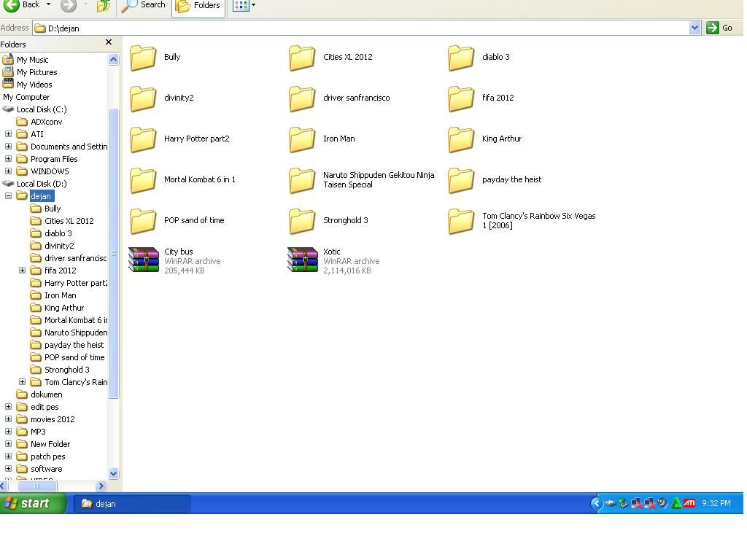Select the King Arthur folder in the file list
The height and width of the screenshot is (560, 747).
pos(484,139)
